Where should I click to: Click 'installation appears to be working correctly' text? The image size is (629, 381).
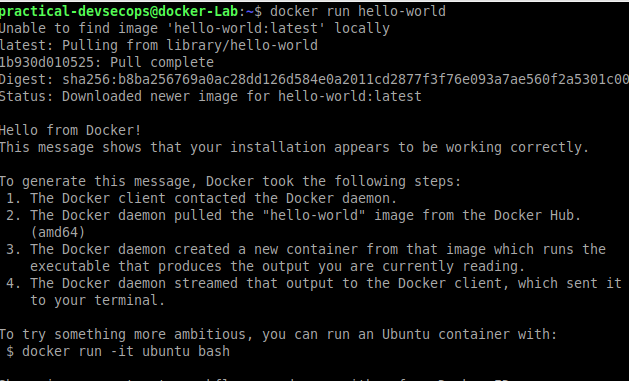(x=410, y=147)
